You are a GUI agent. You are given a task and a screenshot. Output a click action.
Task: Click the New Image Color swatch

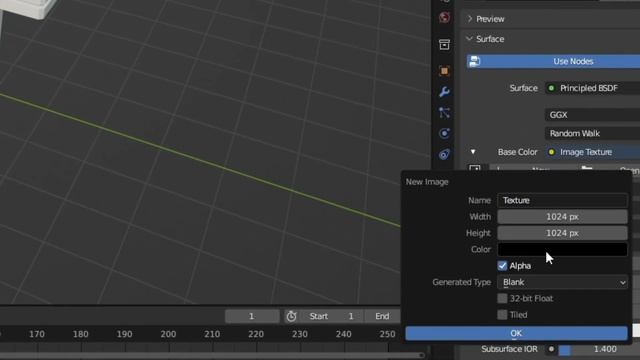pos(562,249)
